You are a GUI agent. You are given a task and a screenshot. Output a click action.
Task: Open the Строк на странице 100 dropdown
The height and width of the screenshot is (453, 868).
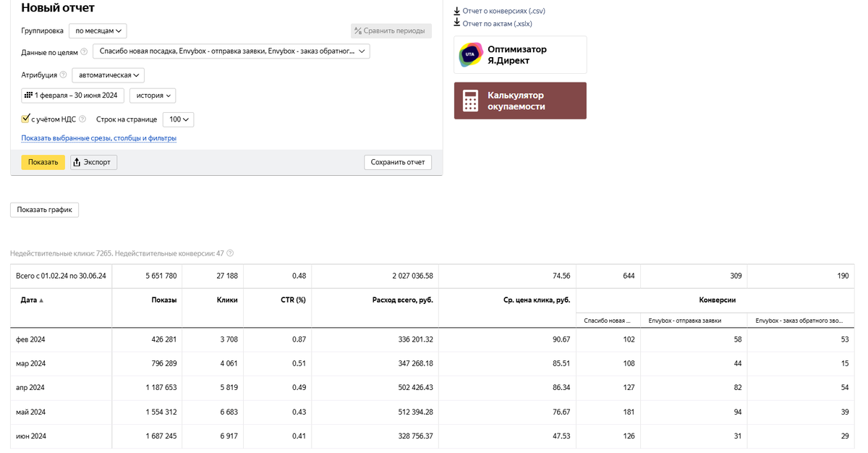[x=178, y=119]
